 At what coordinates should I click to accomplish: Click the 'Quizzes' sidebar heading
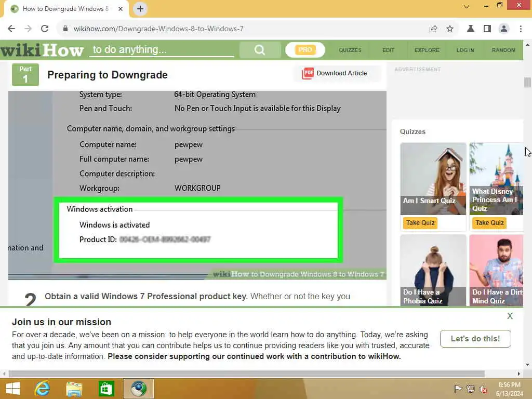(413, 131)
